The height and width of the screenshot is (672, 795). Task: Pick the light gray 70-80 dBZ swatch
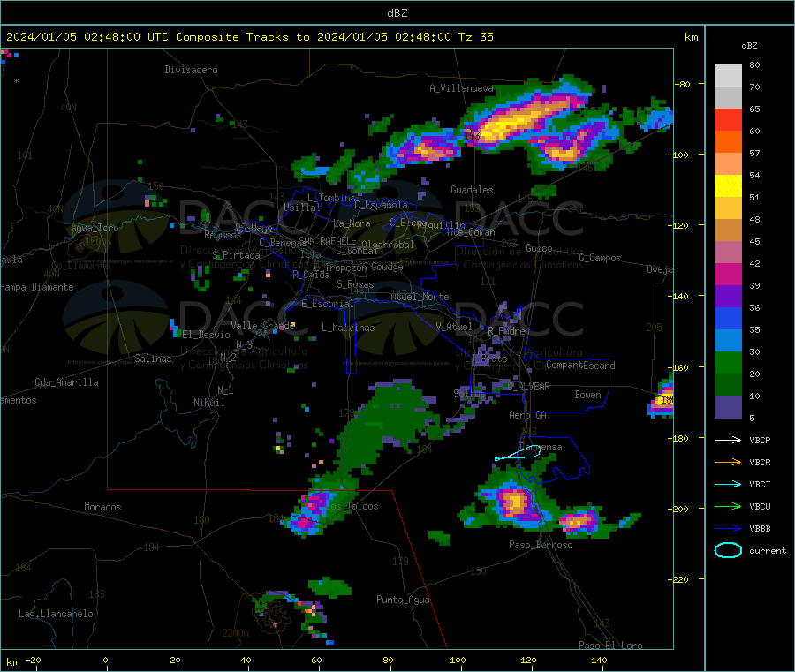click(728, 75)
